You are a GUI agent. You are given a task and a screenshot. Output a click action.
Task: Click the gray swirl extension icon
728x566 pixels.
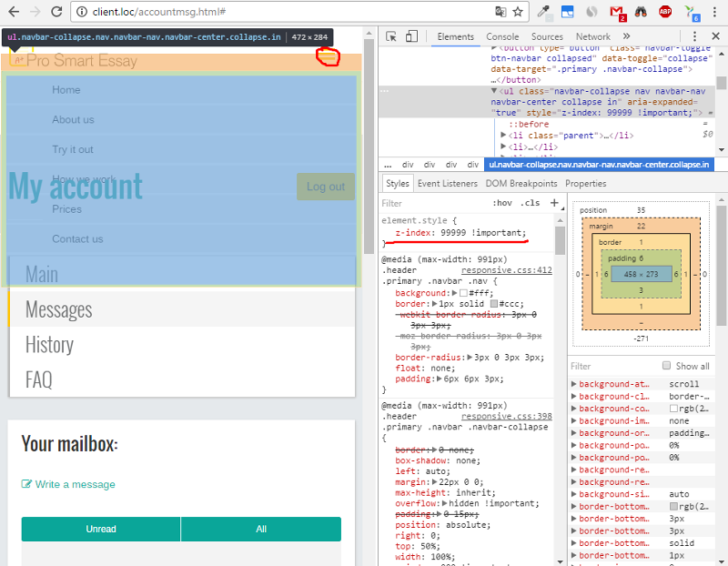[x=591, y=12]
